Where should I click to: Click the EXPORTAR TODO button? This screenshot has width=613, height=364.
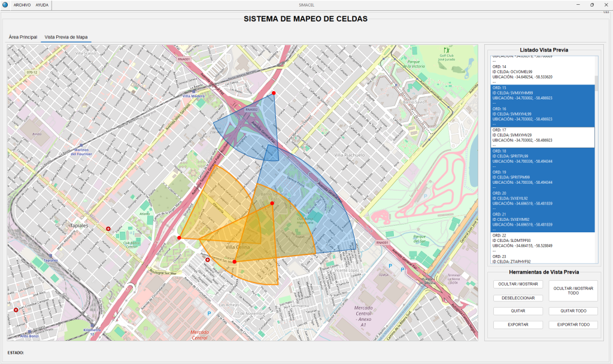point(573,324)
